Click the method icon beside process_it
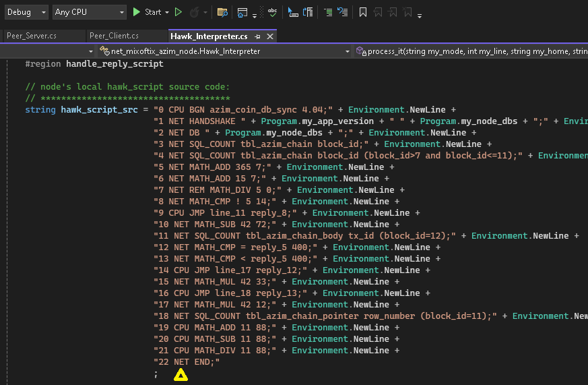 click(361, 51)
